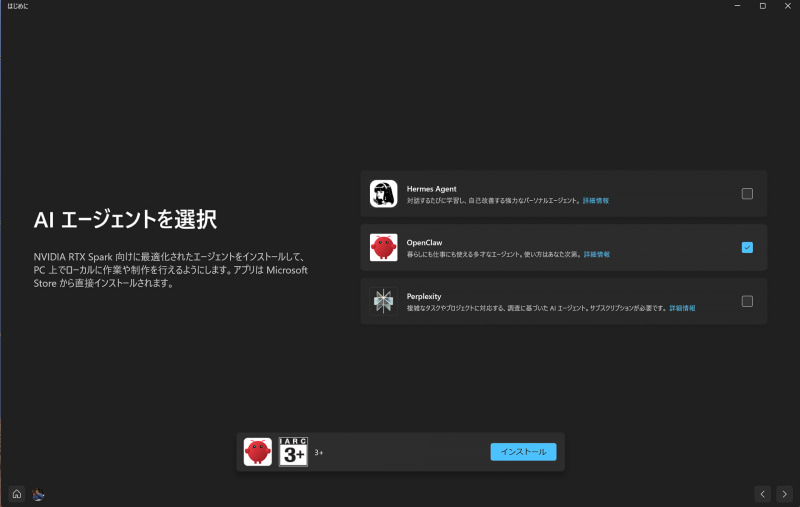Minimize the はじめに window
This screenshot has height=507, width=800.
click(737, 6)
